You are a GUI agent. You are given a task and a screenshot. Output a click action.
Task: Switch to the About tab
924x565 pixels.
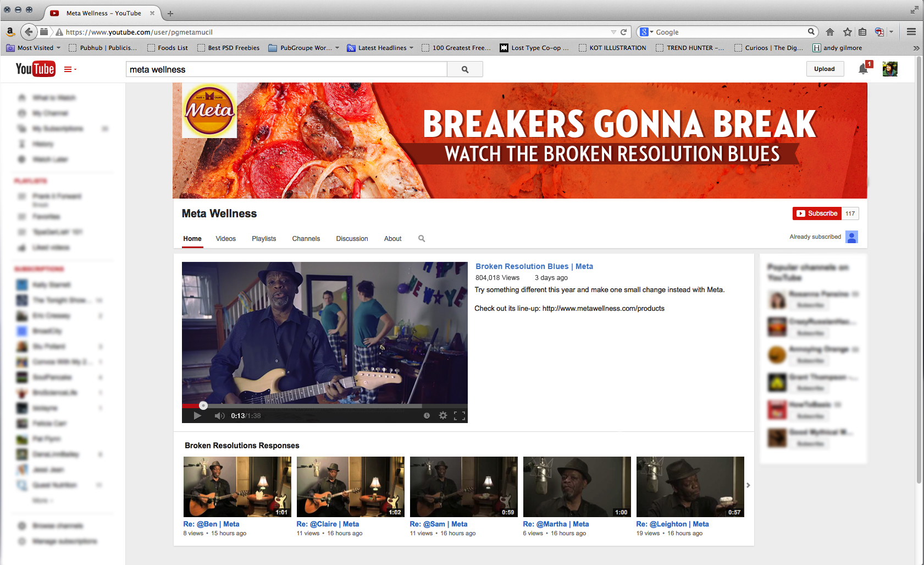393,239
